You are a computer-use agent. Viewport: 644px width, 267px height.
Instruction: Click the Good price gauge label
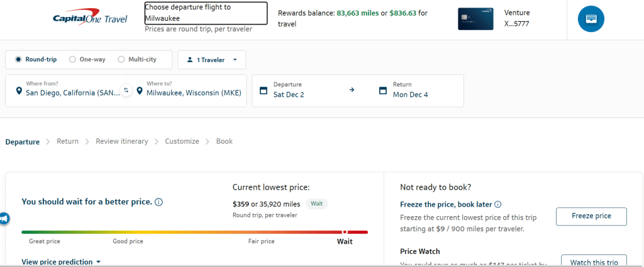(x=128, y=241)
